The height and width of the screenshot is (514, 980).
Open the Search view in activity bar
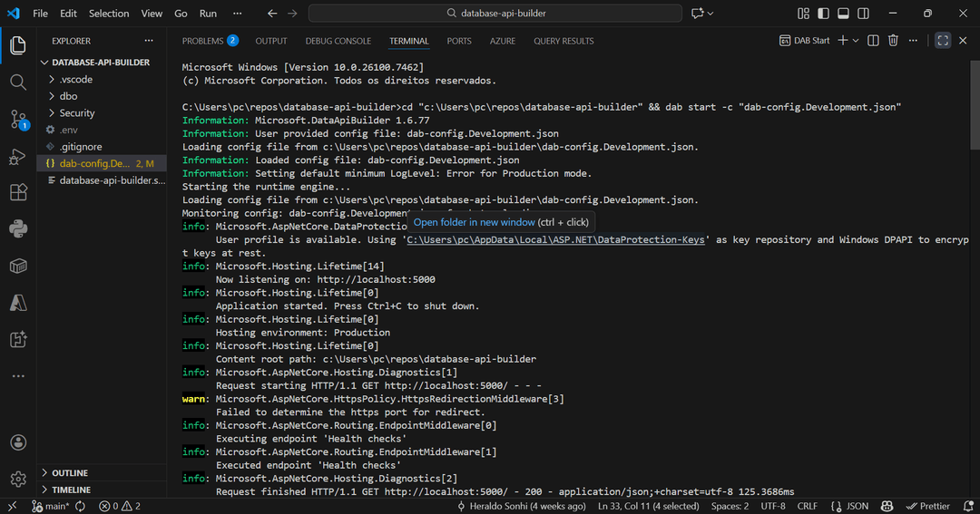point(18,82)
